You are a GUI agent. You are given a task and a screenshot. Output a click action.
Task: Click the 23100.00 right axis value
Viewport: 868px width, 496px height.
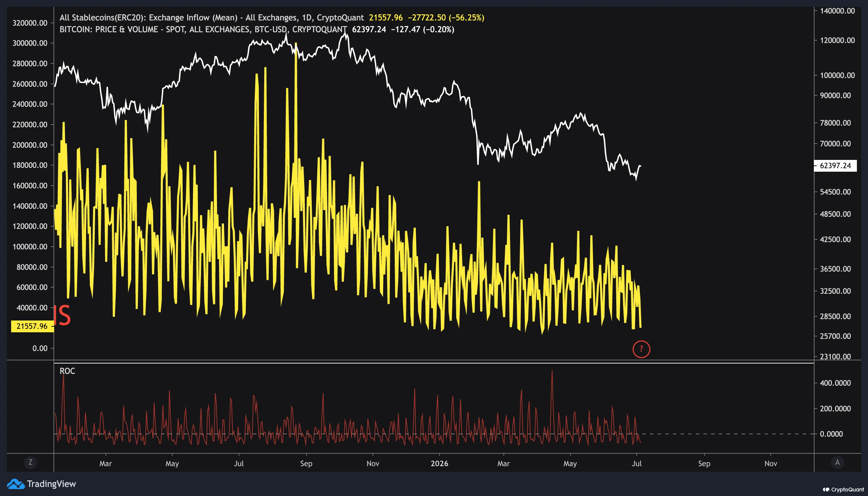tap(835, 357)
